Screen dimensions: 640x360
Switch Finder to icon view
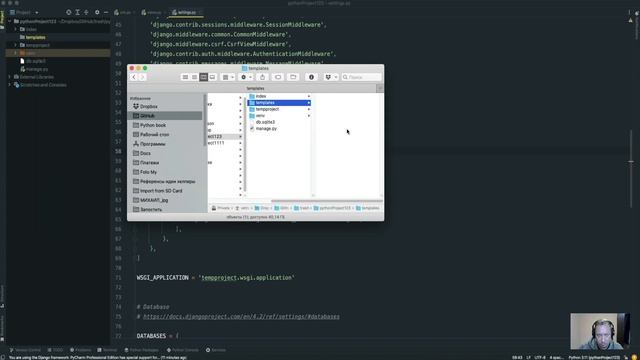[185, 77]
